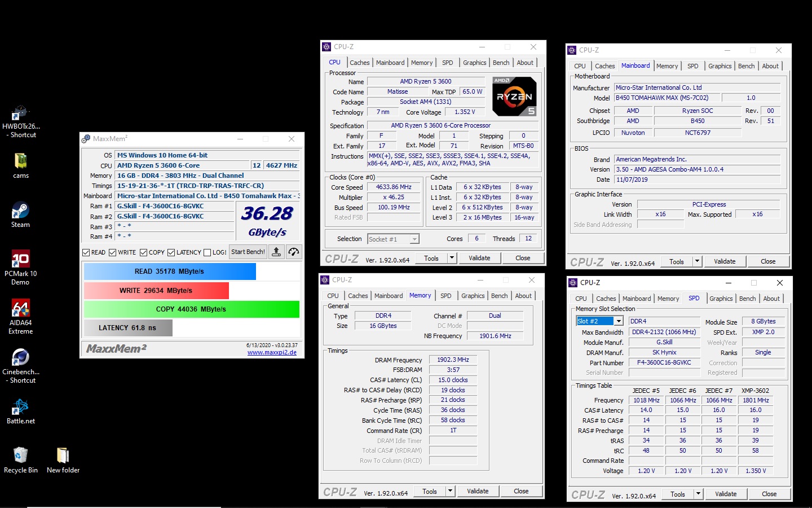Open the cams folder on the desktop
Viewport: 812px width, 508px height.
point(21,166)
